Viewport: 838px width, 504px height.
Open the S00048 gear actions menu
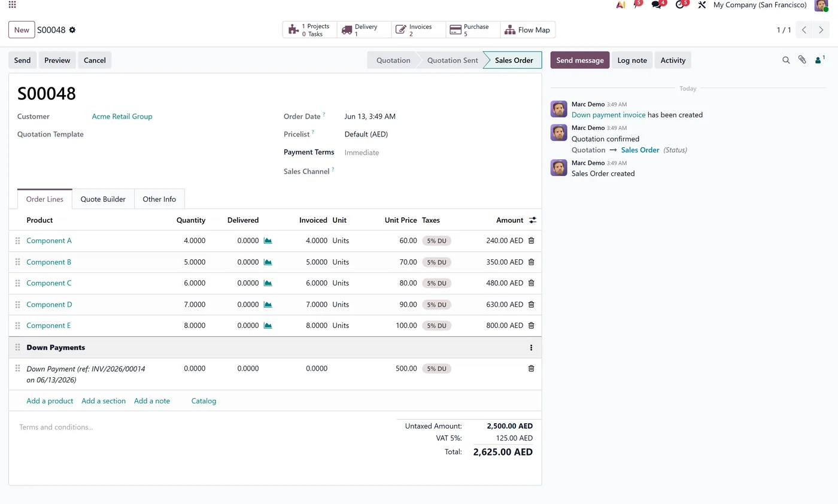pyautogui.click(x=72, y=30)
